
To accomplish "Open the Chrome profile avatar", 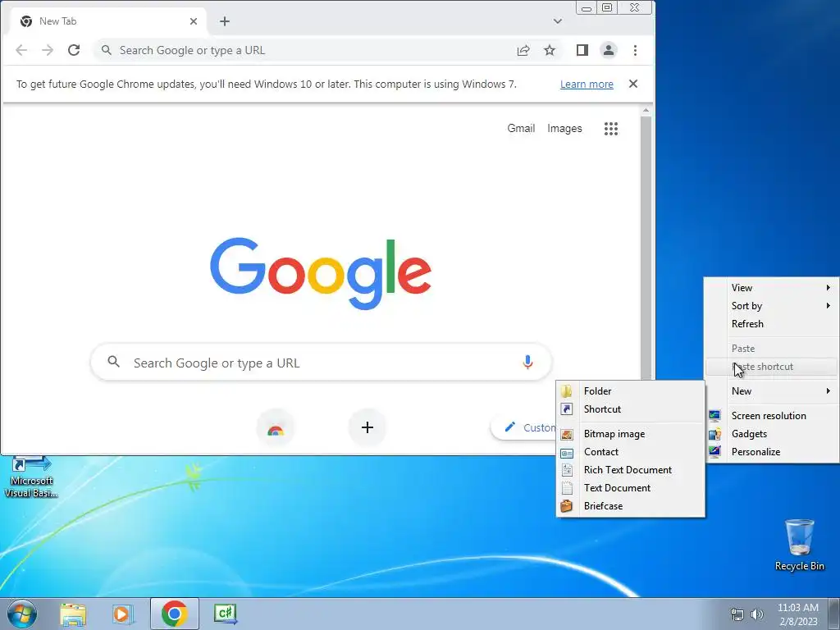I will point(609,50).
